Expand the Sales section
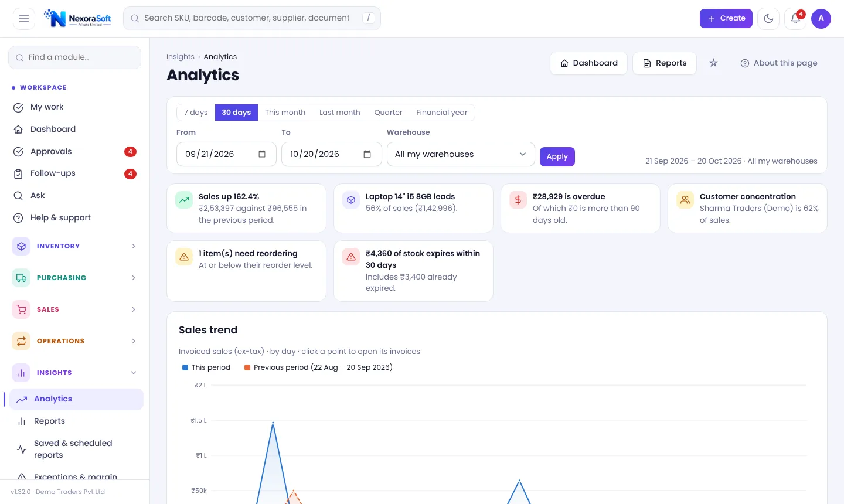The width and height of the screenshot is (844, 504). [x=75, y=309]
